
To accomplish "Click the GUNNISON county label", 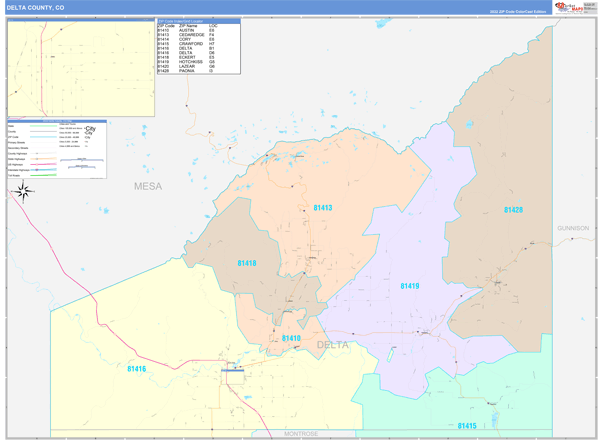I will (x=575, y=228).
